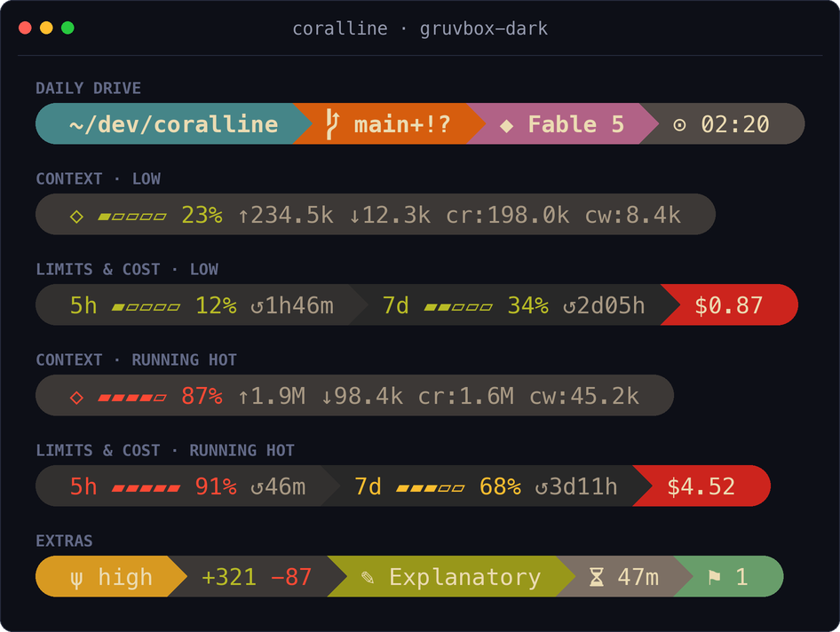
Task: Click the reset icon before 2d05h
Action: tap(569, 307)
